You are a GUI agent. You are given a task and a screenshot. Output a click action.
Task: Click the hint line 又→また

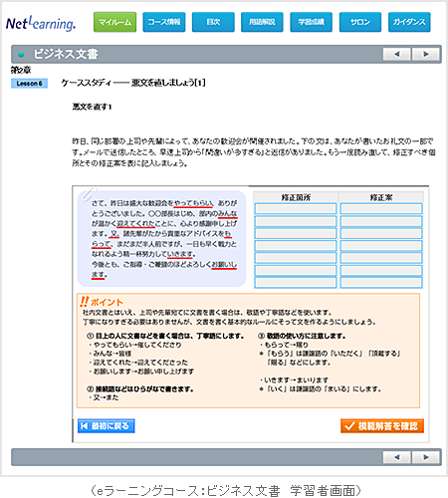tap(104, 397)
